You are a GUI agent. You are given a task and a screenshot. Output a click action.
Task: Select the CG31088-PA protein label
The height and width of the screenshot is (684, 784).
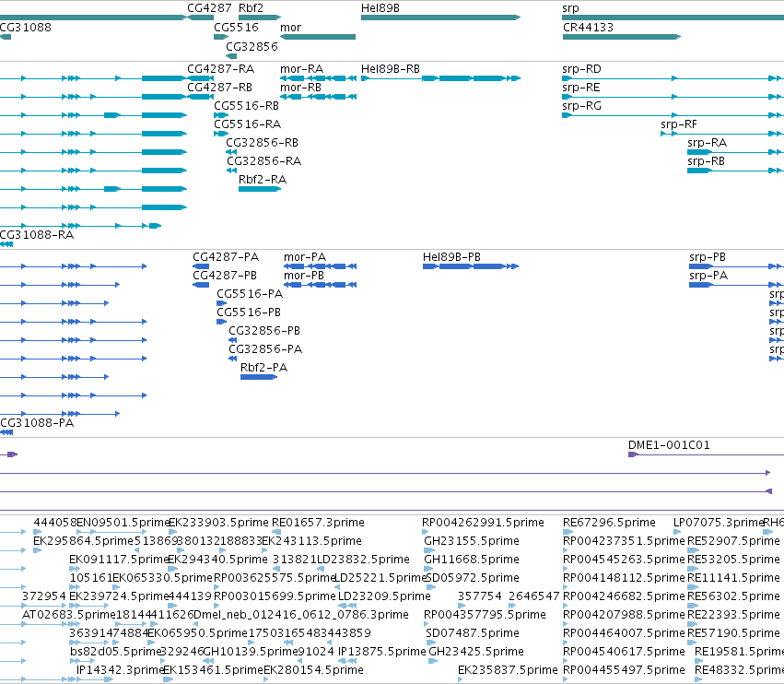pyautogui.click(x=37, y=423)
